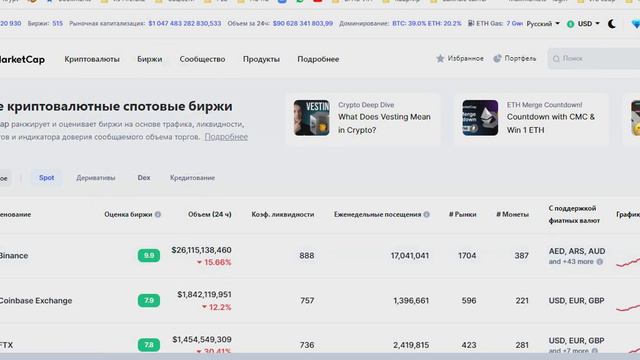Click FTX 7.8 score badge
This screenshot has height=360, width=640.
click(149, 345)
